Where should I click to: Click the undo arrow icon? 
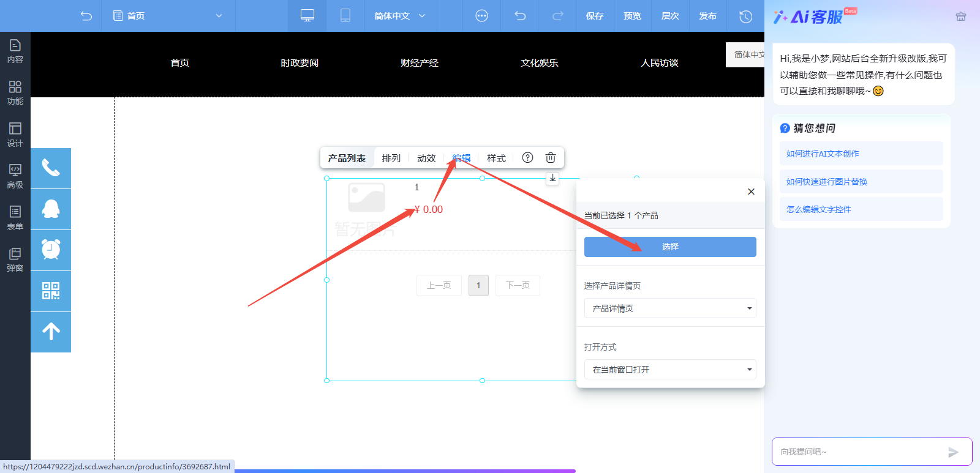pos(520,16)
